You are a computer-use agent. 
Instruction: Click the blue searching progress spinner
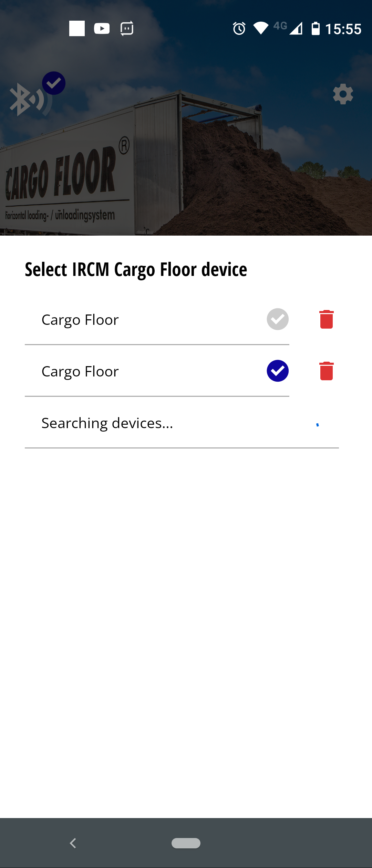[318, 425]
